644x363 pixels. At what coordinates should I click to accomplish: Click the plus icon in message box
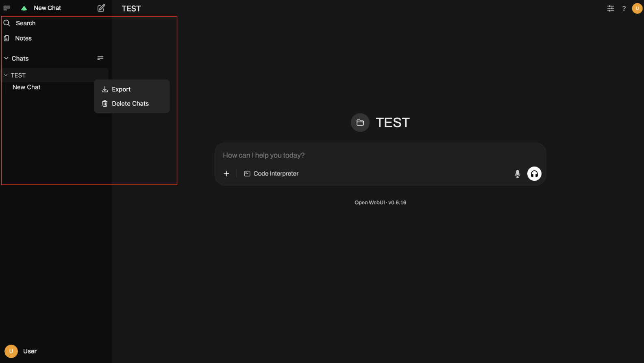pos(226,174)
